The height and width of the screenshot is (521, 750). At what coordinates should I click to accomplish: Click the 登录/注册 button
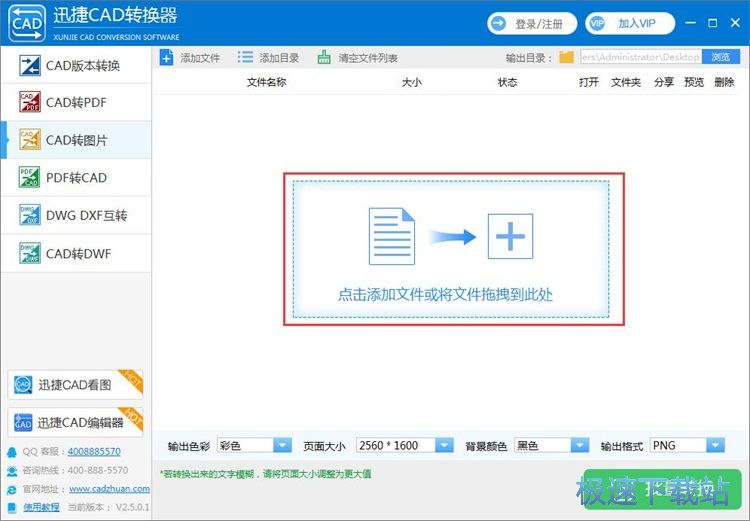(532, 23)
